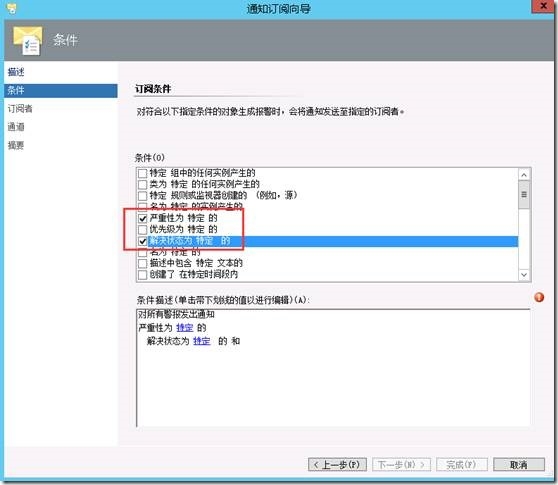Viewport: 558px width, 485px height.
Task: Click the 上一步(P) button
Action: [x=337, y=464]
